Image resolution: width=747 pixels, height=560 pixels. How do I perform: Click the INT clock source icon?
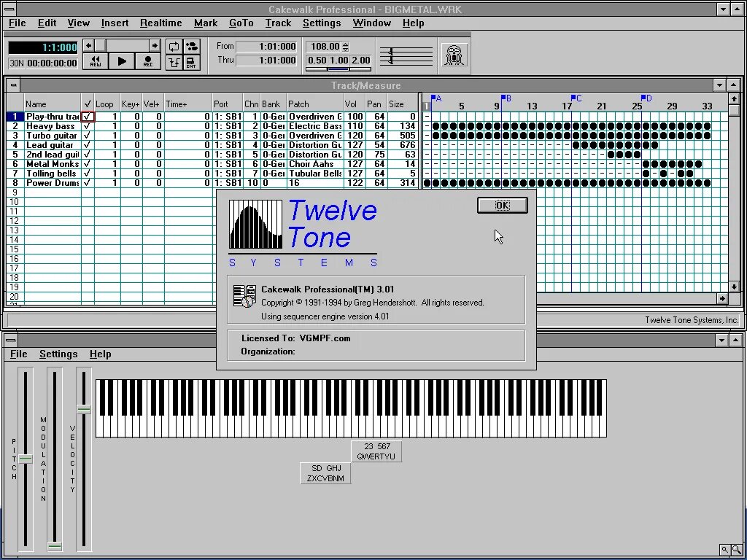click(192, 63)
